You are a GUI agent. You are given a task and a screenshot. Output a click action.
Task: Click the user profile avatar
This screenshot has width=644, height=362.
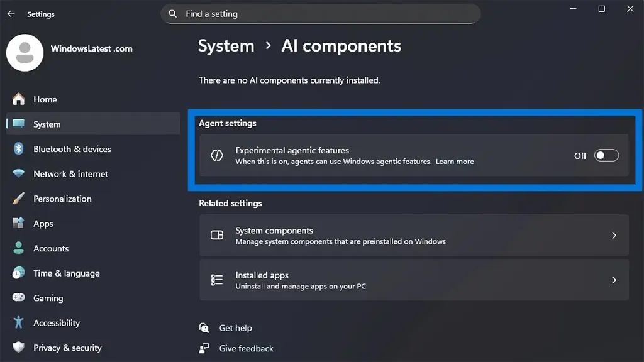coord(25,53)
